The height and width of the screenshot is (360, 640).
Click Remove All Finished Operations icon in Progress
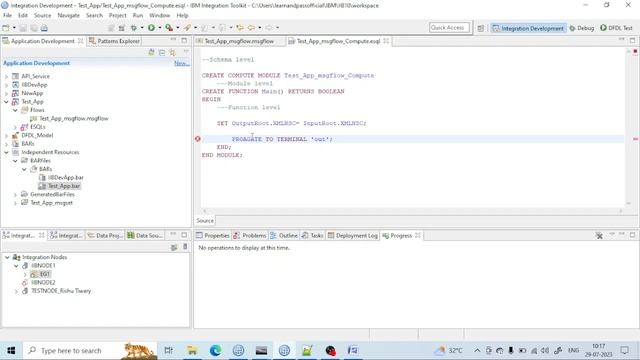coord(599,236)
